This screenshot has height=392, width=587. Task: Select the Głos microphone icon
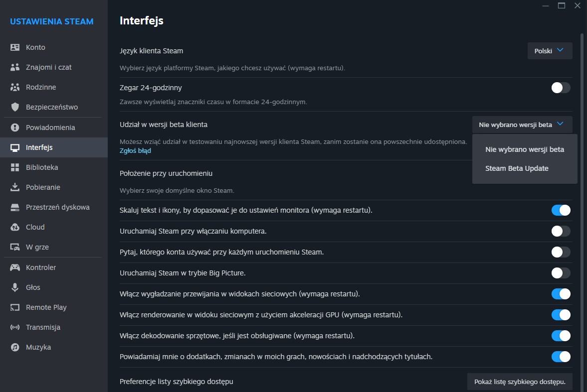coord(15,287)
